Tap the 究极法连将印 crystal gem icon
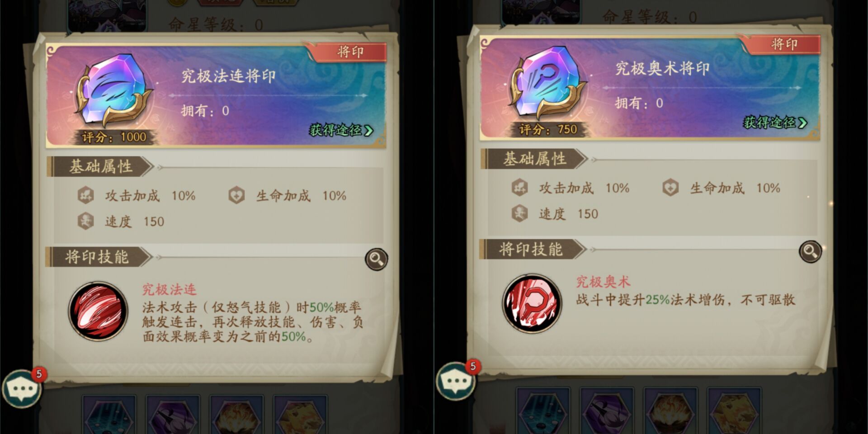The width and height of the screenshot is (868, 434). [114, 90]
